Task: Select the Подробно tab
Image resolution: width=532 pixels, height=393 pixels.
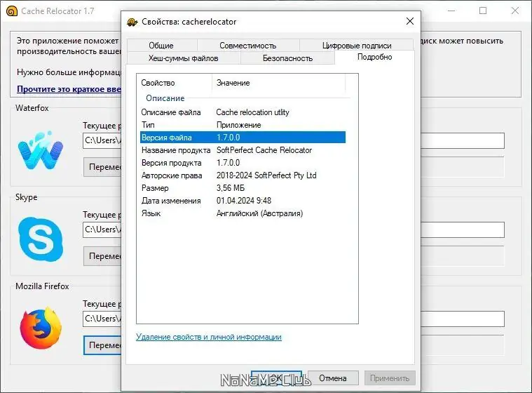Action: 374,57
